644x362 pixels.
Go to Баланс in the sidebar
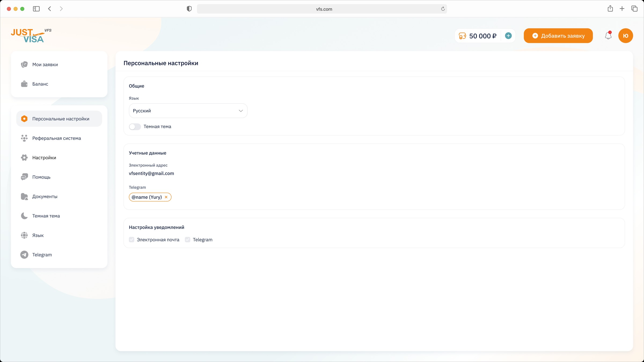click(59, 84)
